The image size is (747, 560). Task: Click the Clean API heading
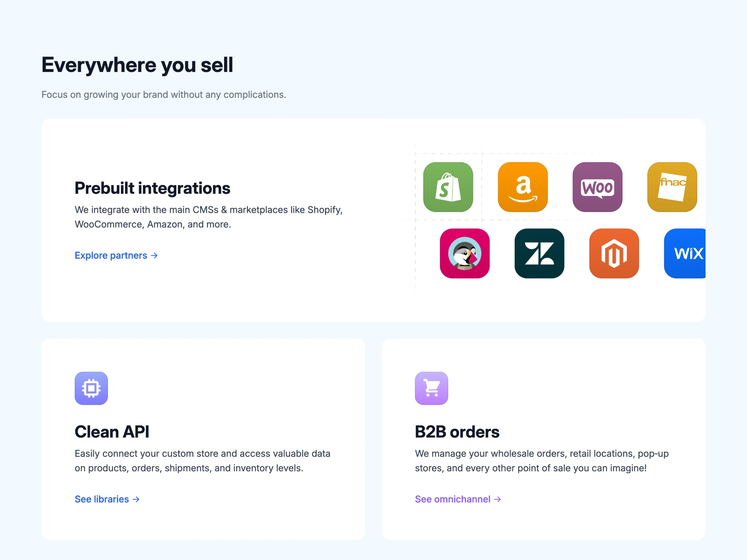coord(112,432)
